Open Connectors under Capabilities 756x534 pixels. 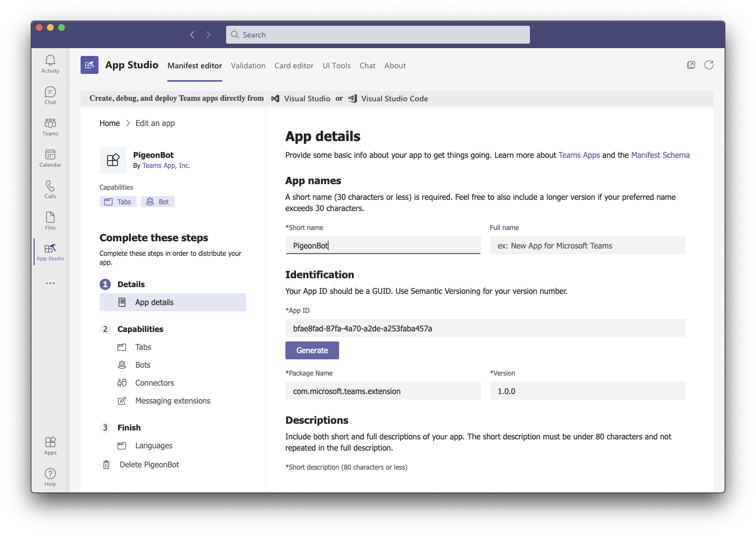(x=154, y=383)
